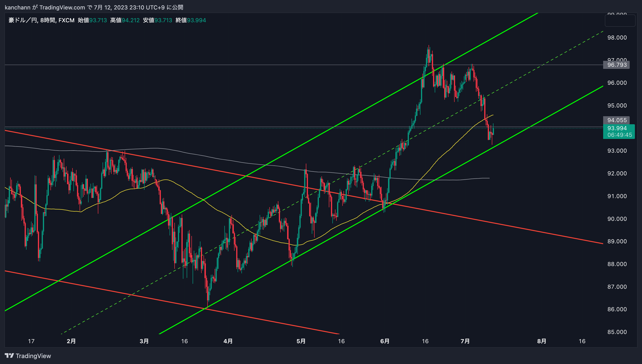
Task: Click the kanchann publisher header text
Action: coord(94,8)
